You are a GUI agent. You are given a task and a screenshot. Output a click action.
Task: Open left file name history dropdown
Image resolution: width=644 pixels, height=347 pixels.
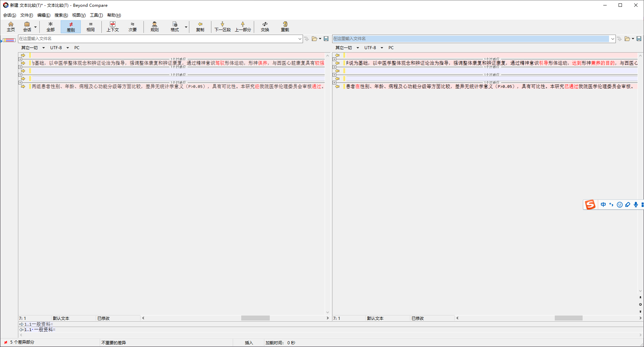tap(300, 39)
